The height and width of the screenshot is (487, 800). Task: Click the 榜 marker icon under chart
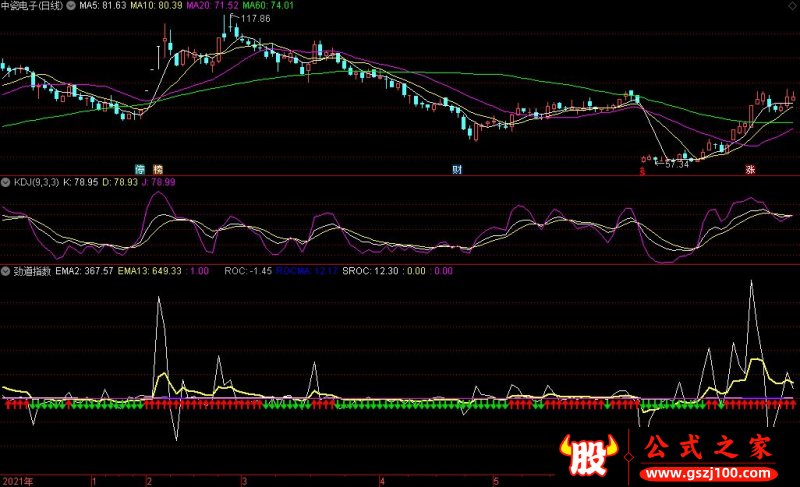pos(157,169)
